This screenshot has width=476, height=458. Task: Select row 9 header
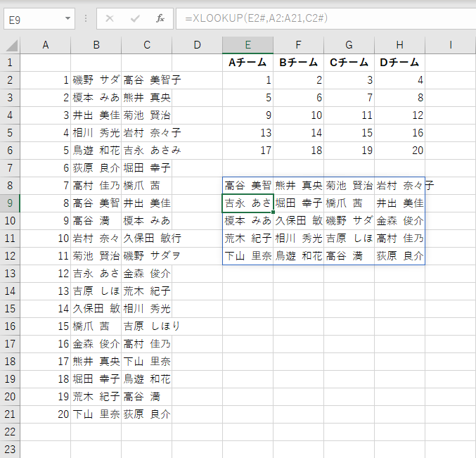(x=10, y=203)
